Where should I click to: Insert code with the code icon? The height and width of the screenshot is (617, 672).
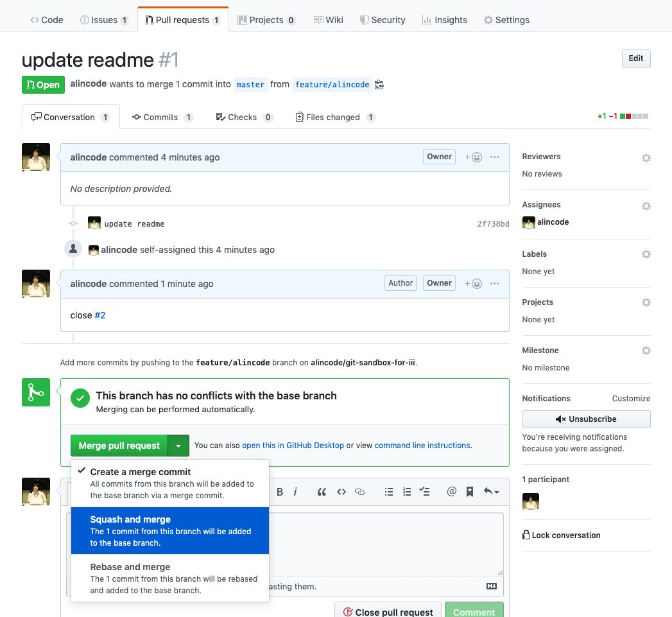(x=341, y=492)
